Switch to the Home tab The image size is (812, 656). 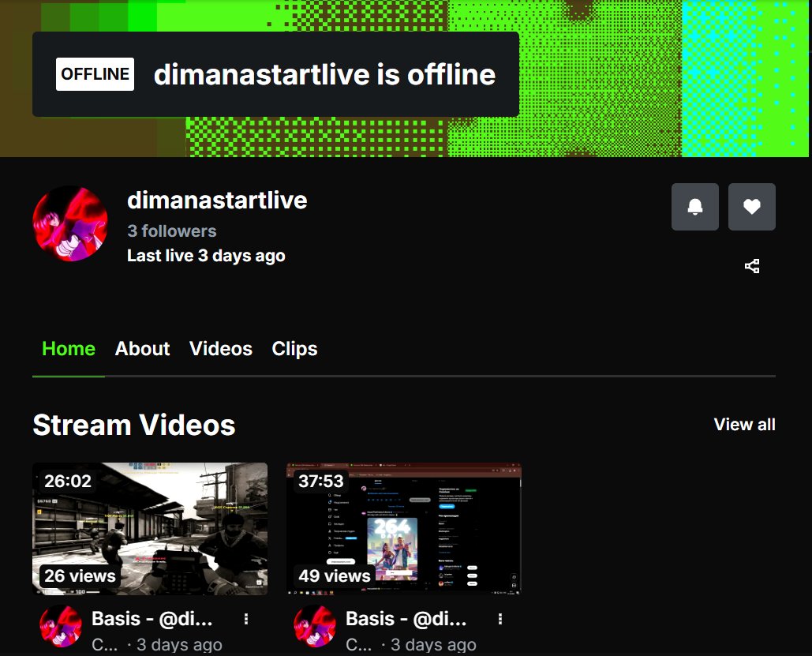(x=69, y=349)
